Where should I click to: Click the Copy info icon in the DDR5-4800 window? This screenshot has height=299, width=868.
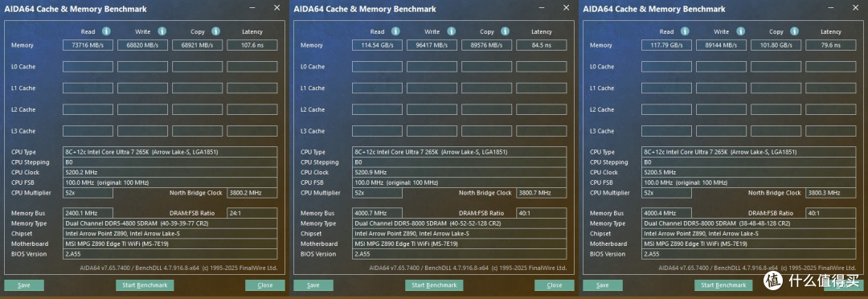coord(215,31)
